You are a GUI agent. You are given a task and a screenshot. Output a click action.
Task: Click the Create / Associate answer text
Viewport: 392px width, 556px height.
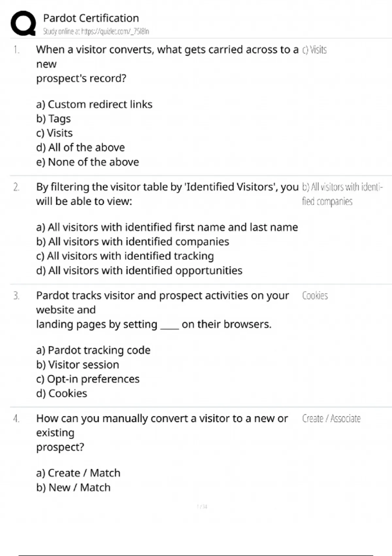331,419
